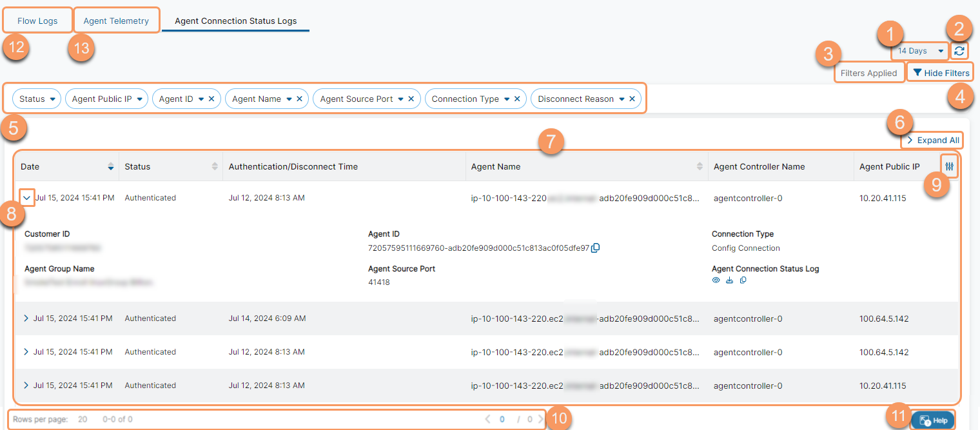This screenshot has height=430, width=980.
Task: View log details with the eye icon
Action: tap(716, 280)
